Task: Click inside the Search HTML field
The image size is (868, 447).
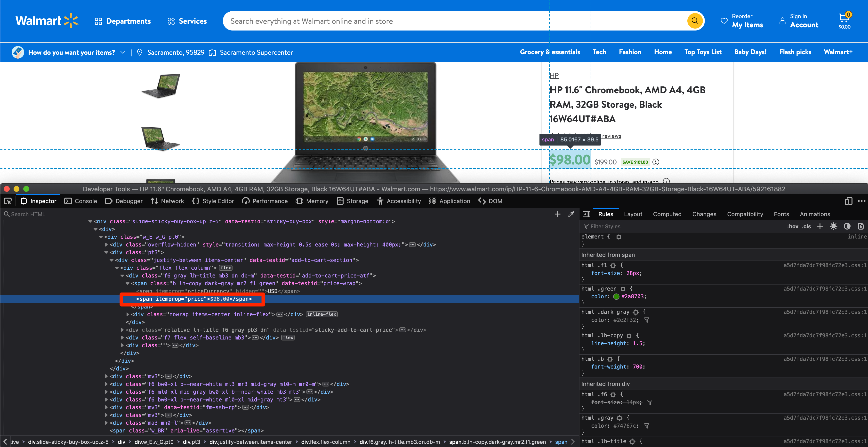Action: point(34,214)
